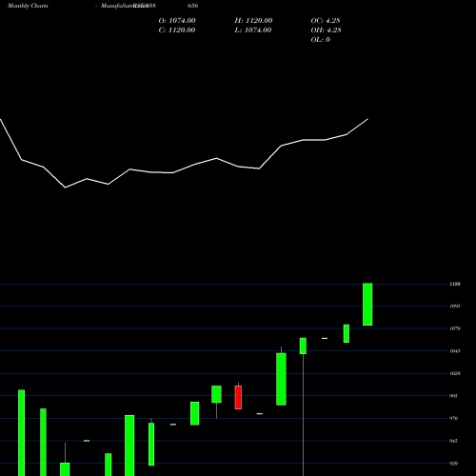Click the 1045 price axis label
Screen dimensions: 476x476
pos(455,351)
